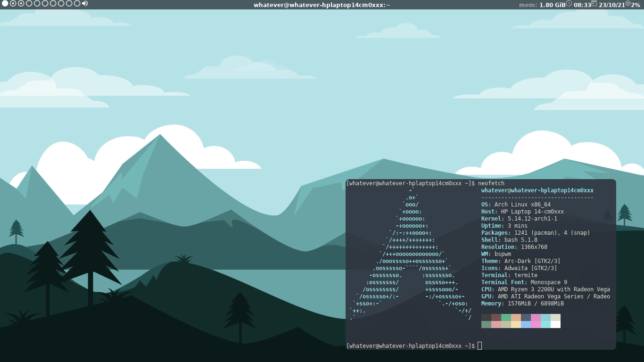Click the Resolution: 1366x768 line
The width and height of the screenshot is (644, 362).
click(514, 247)
